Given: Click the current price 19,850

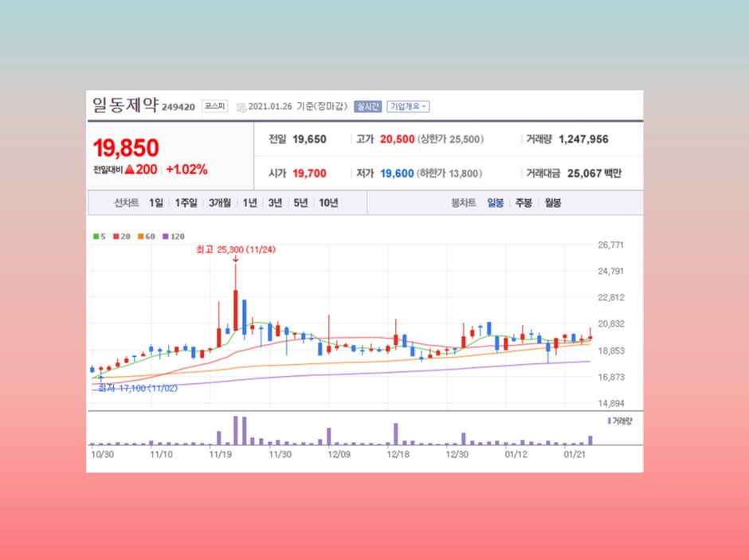Looking at the screenshot, I should [x=126, y=147].
